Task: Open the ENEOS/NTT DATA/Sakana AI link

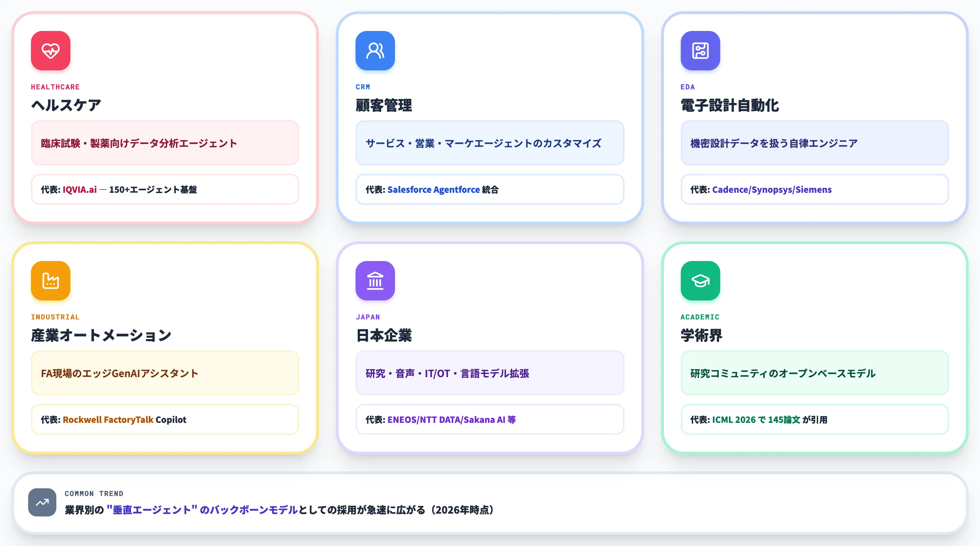Action: [x=451, y=419]
